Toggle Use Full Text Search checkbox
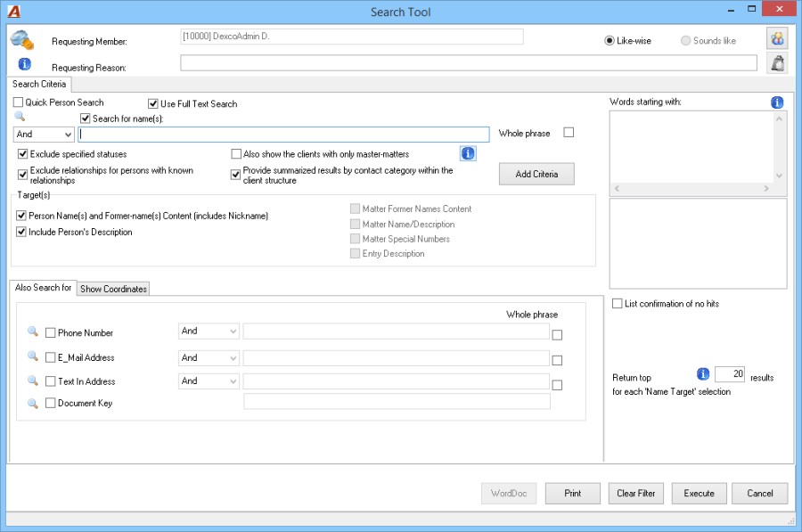The height and width of the screenshot is (532, 802). tap(153, 104)
